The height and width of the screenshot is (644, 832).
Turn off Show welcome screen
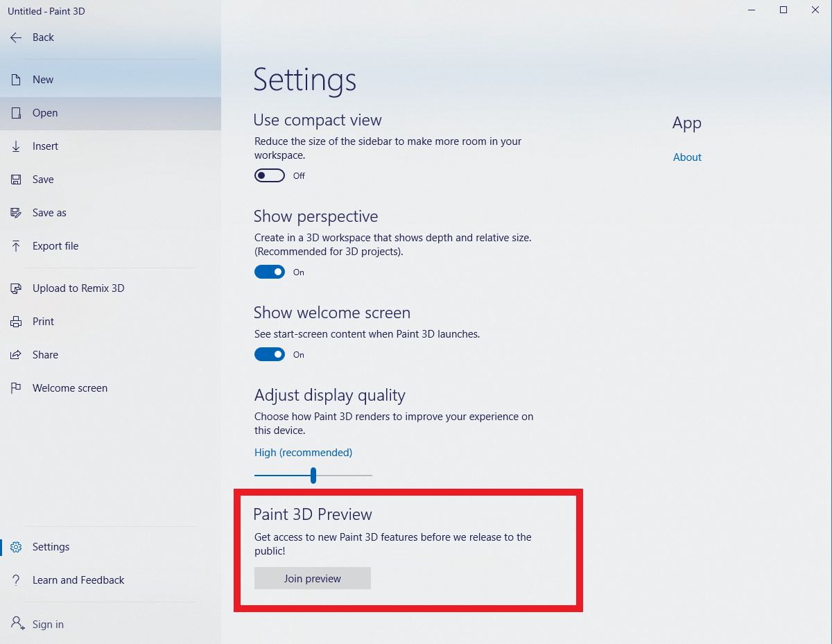click(x=269, y=354)
